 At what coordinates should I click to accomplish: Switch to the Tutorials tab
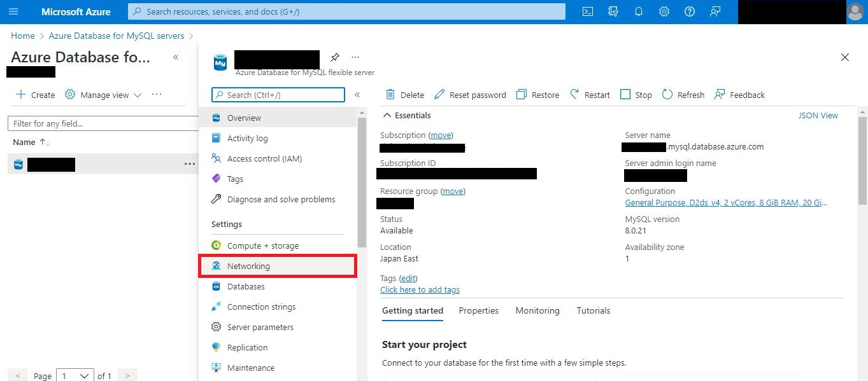tap(594, 310)
